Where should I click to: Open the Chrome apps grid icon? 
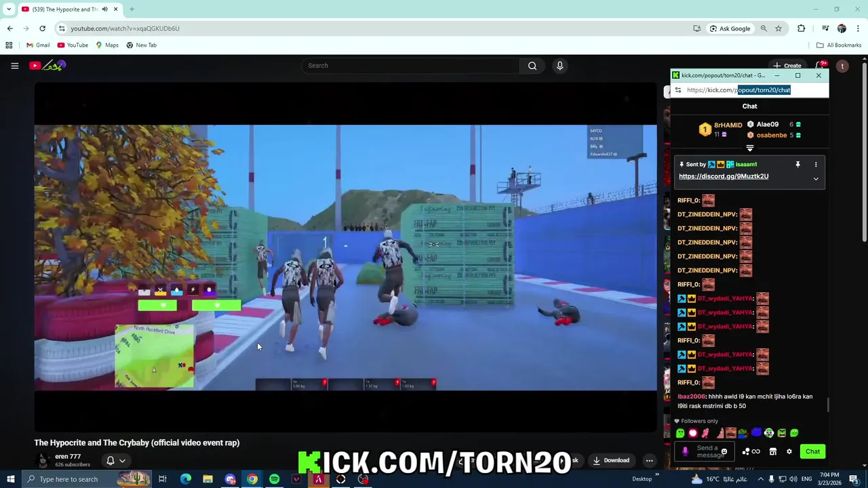[9, 45]
